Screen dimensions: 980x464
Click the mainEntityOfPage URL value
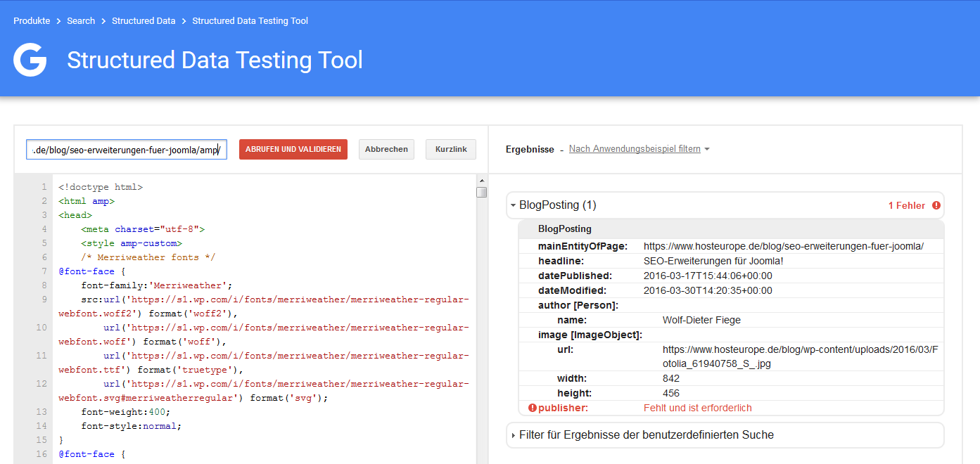click(x=784, y=246)
